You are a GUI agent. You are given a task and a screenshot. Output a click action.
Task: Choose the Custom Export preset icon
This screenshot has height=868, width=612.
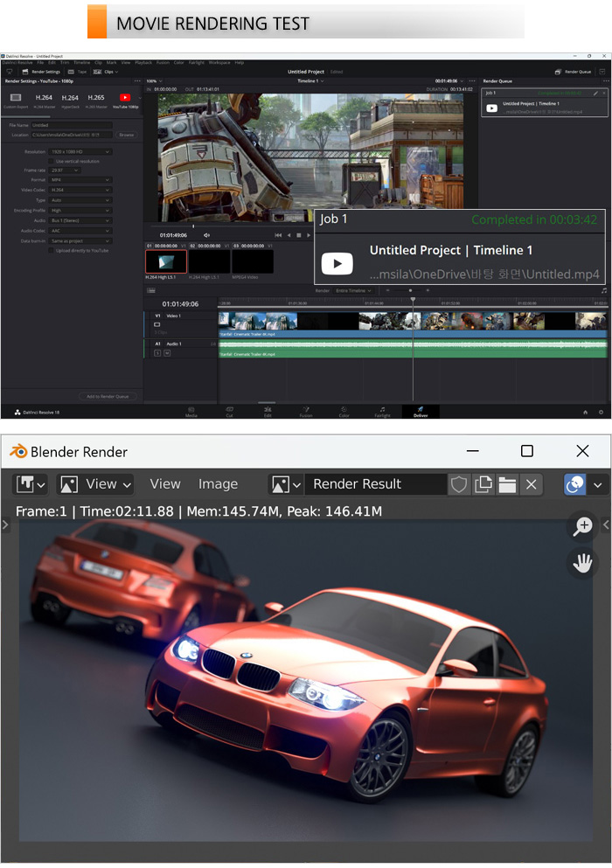click(16, 99)
